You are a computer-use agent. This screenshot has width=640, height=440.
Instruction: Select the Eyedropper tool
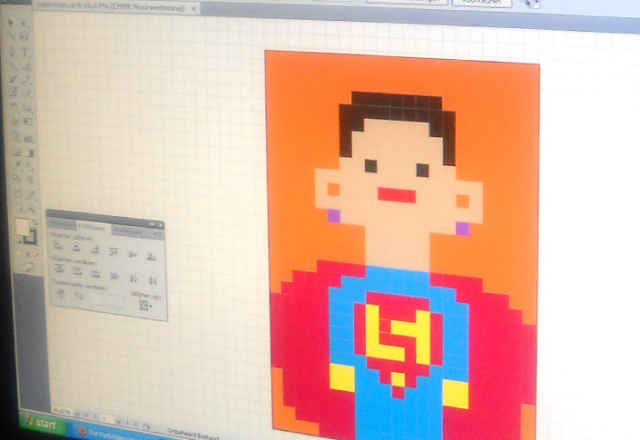pos(16,165)
